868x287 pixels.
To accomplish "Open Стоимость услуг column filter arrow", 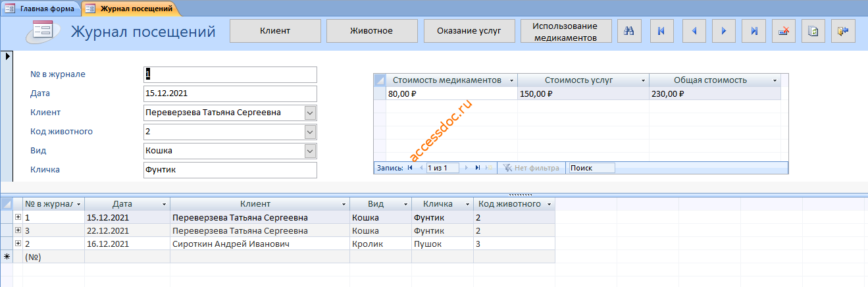I will coord(644,80).
